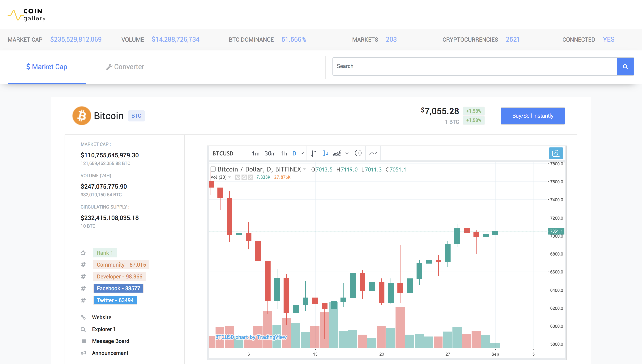Click the search magnifier button

pos(625,66)
